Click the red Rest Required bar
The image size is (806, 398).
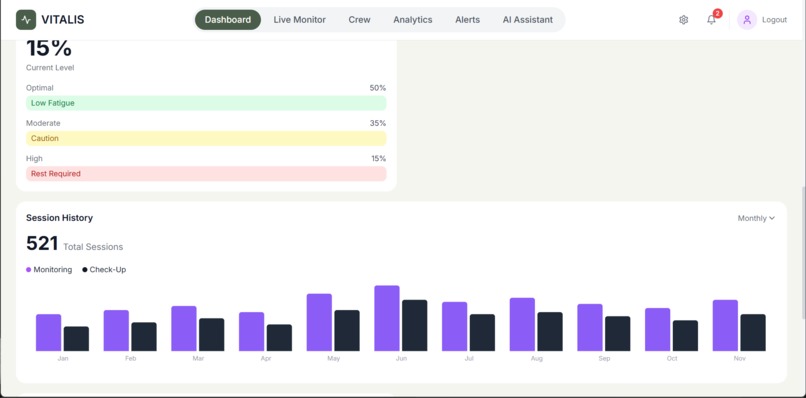coord(206,174)
